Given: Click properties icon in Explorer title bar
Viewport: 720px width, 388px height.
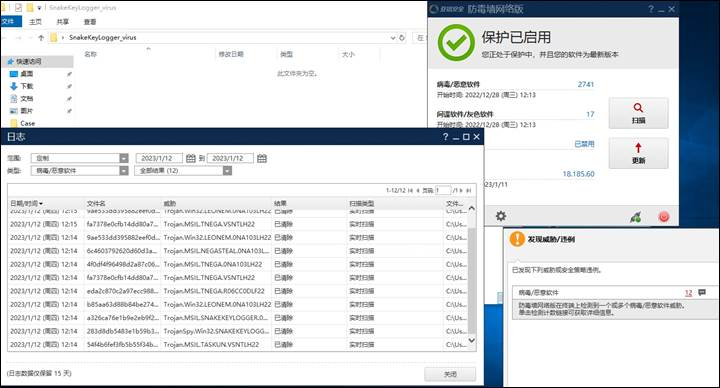Looking at the screenshot, I should pos(18,7).
